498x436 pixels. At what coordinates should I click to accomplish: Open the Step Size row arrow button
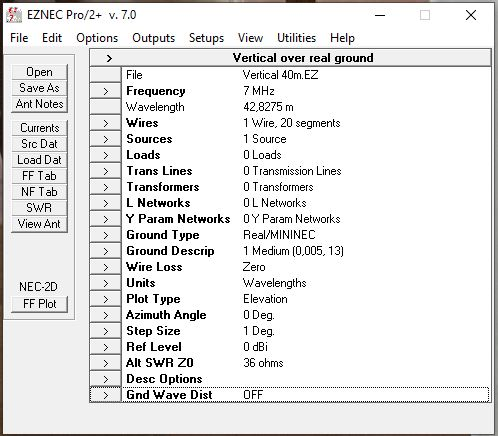click(x=105, y=331)
